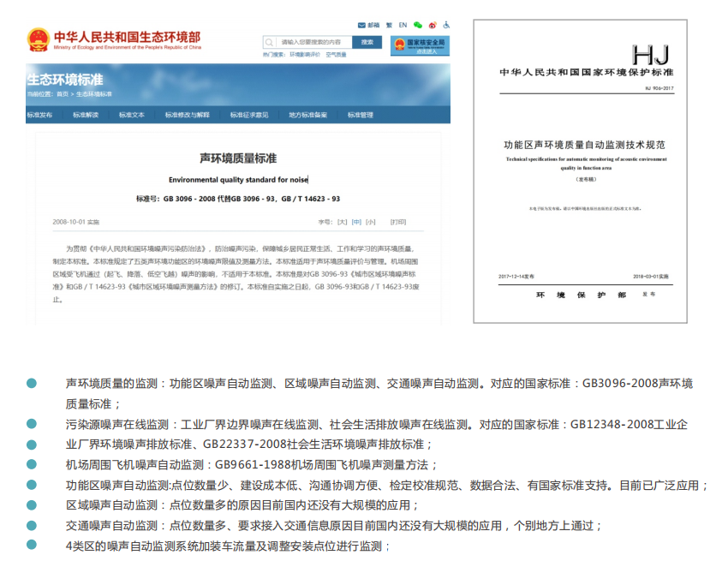Image resolution: width=728 pixels, height=567 pixels.
Task: Click the accessibility wheelchair icon
Action: (x=446, y=25)
